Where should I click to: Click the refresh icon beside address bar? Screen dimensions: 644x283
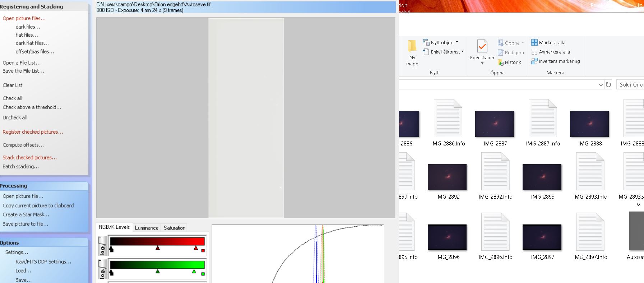click(608, 85)
